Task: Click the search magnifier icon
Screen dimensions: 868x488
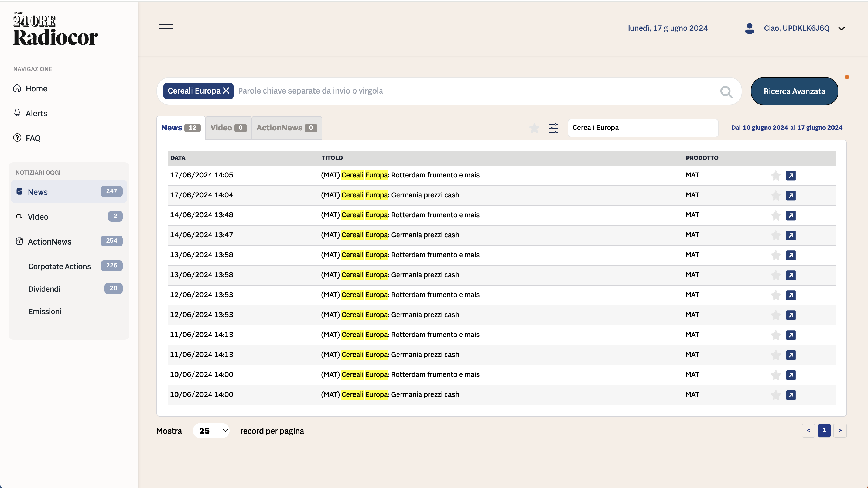Action: 726,92
